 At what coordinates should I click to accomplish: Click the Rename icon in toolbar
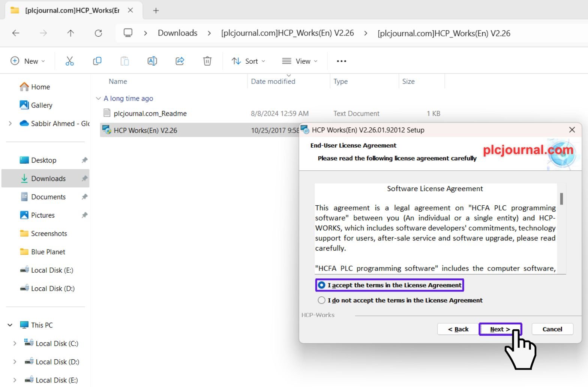(152, 61)
